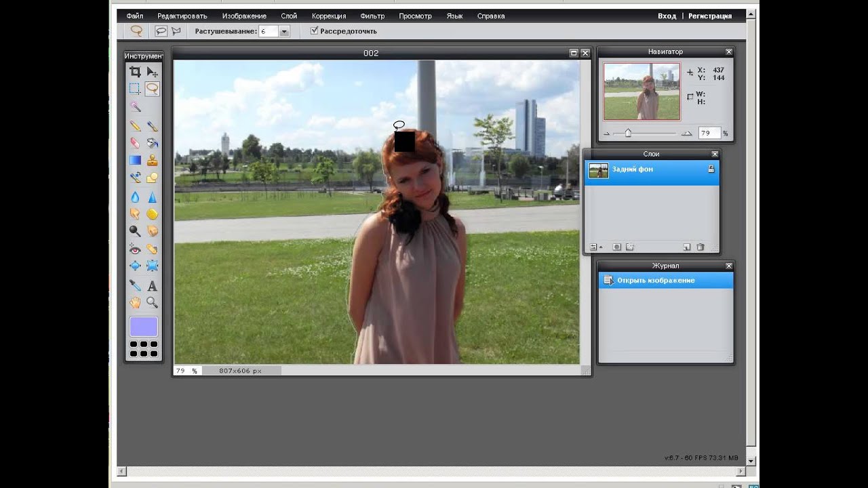Select the Dodge tool
Viewport: 868px width, 488px height.
click(135, 231)
